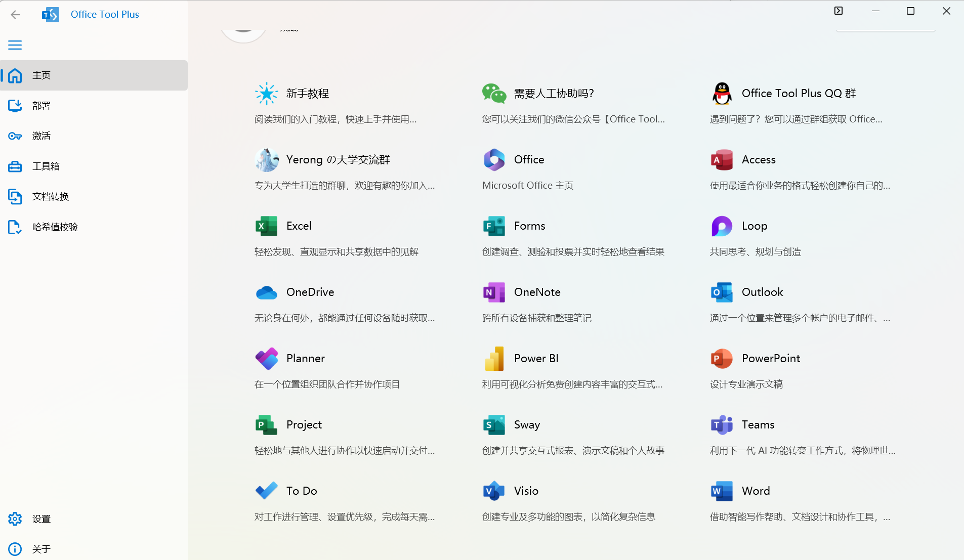Click the Visio icon
The width and height of the screenshot is (964, 560).
pos(494,491)
